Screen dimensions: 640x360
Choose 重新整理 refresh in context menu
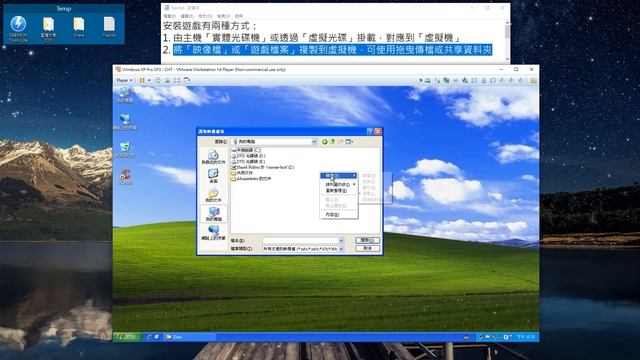pyautogui.click(x=338, y=190)
